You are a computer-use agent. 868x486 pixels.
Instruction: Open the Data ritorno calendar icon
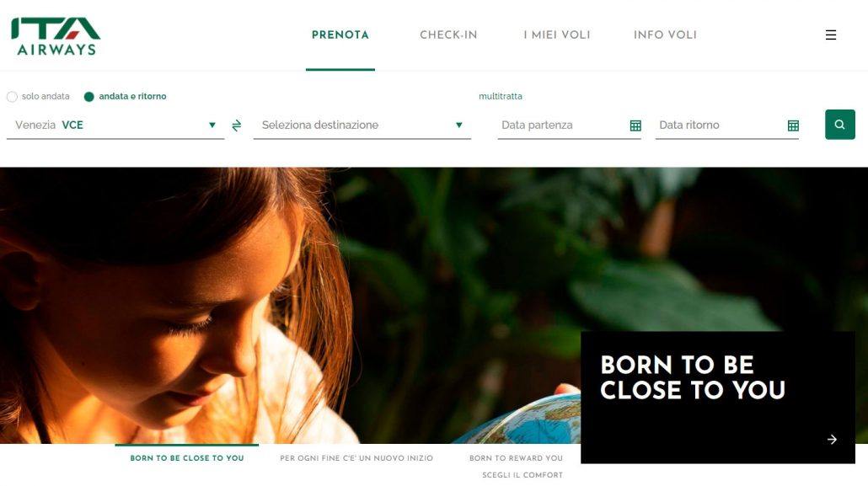pyautogui.click(x=793, y=126)
